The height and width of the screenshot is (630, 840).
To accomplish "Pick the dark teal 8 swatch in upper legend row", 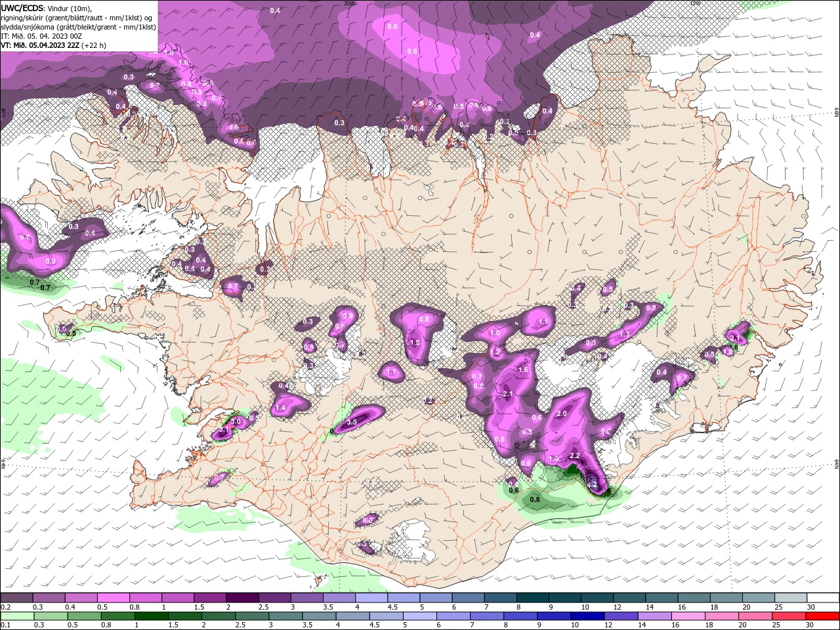I will click(532, 598).
